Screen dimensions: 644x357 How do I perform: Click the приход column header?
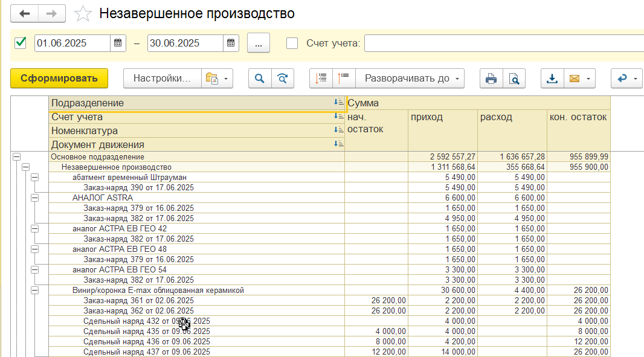[x=443, y=130]
